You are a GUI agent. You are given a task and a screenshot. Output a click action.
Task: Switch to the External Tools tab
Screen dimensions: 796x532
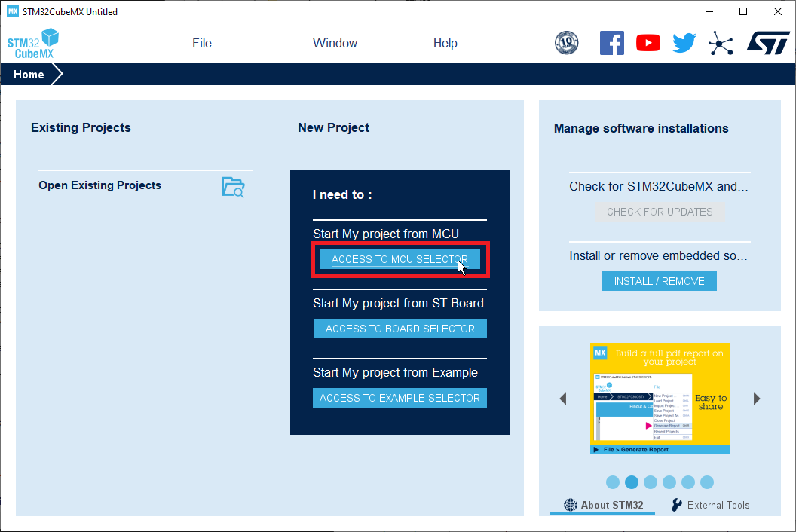pyautogui.click(x=710, y=505)
